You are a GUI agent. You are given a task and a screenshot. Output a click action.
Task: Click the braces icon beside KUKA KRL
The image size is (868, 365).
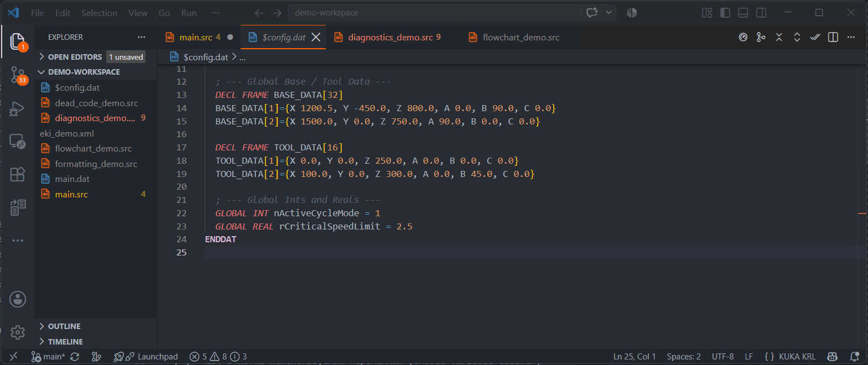pos(769,357)
